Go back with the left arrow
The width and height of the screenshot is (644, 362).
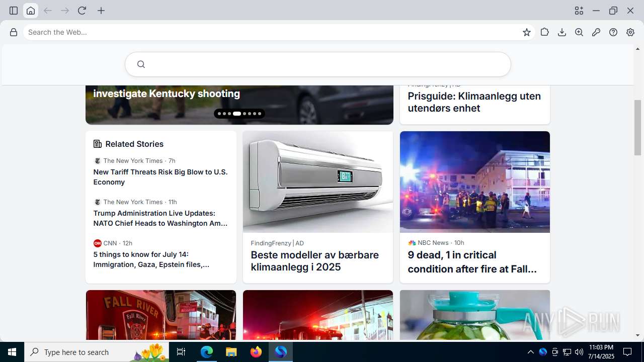click(x=48, y=11)
